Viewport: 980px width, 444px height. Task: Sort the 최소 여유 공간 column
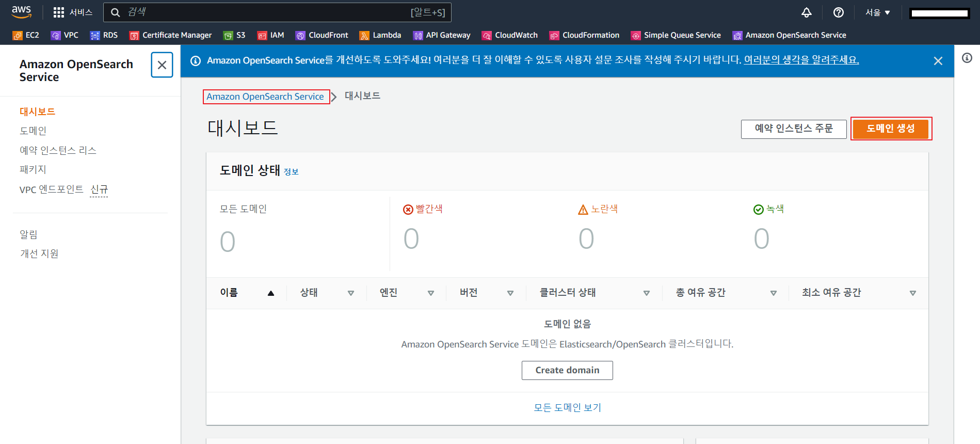point(913,293)
